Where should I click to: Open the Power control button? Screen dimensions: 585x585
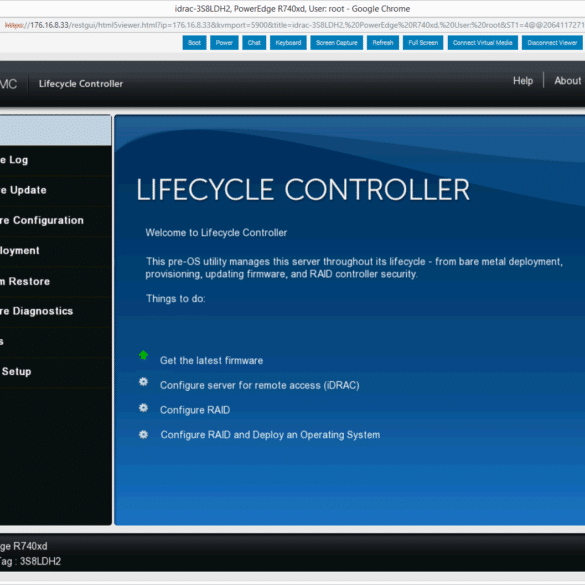coord(224,43)
